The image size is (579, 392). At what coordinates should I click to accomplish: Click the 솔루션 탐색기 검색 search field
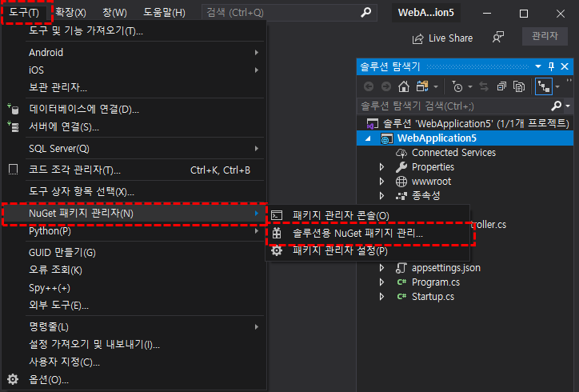pyautogui.click(x=454, y=106)
